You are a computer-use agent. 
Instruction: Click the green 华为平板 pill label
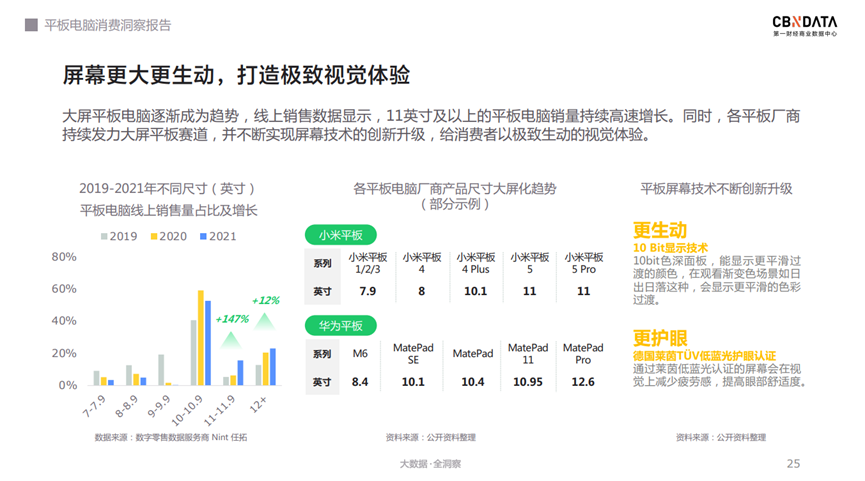click(x=340, y=325)
